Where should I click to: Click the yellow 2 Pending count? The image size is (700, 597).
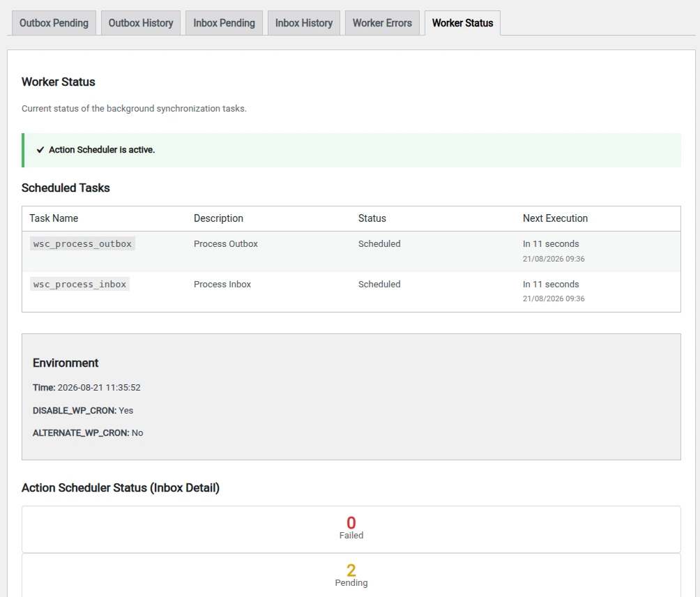(x=351, y=570)
